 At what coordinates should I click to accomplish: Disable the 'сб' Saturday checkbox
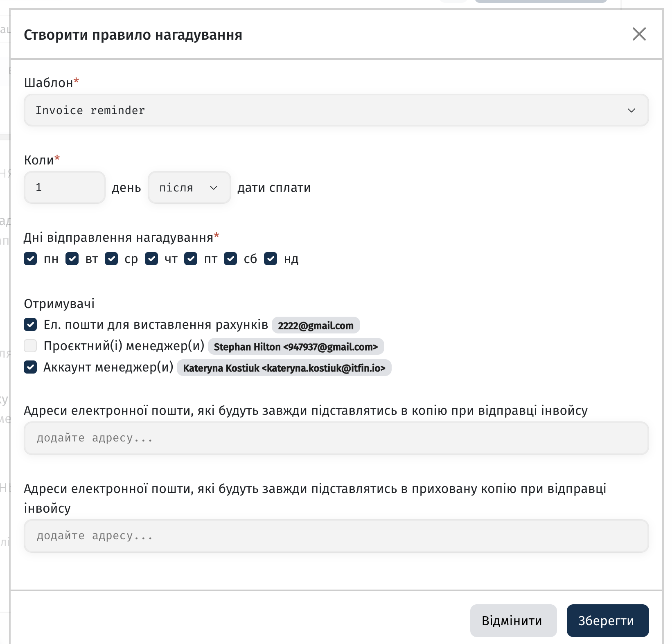pyautogui.click(x=230, y=259)
